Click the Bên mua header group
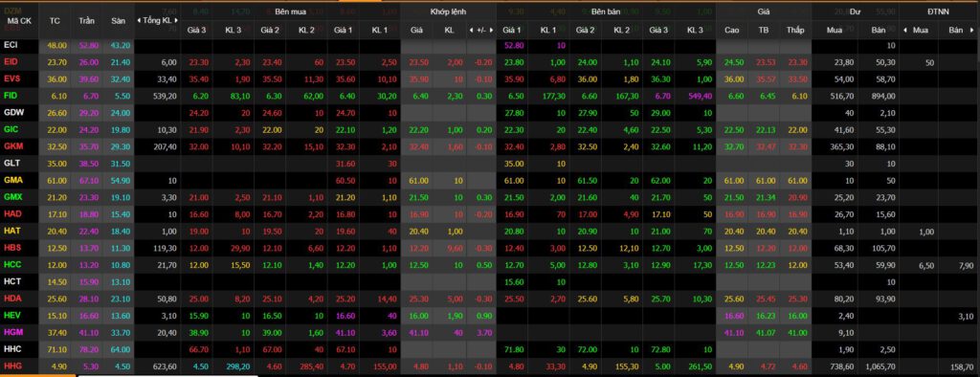Screen dimensions: 980x377 pos(291,11)
